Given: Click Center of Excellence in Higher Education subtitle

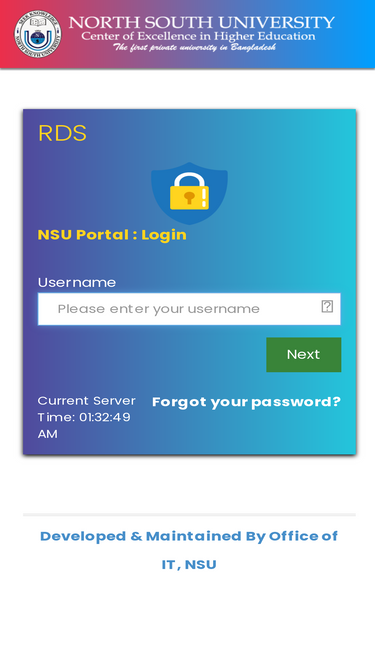Looking at the screenshot, I should pos(198,36).
